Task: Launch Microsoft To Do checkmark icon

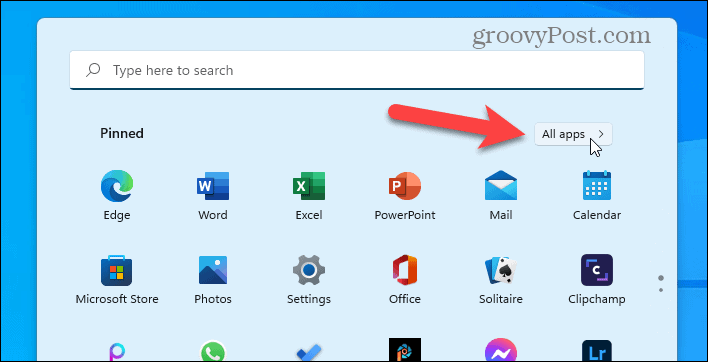Action: [x=309, y=352]
